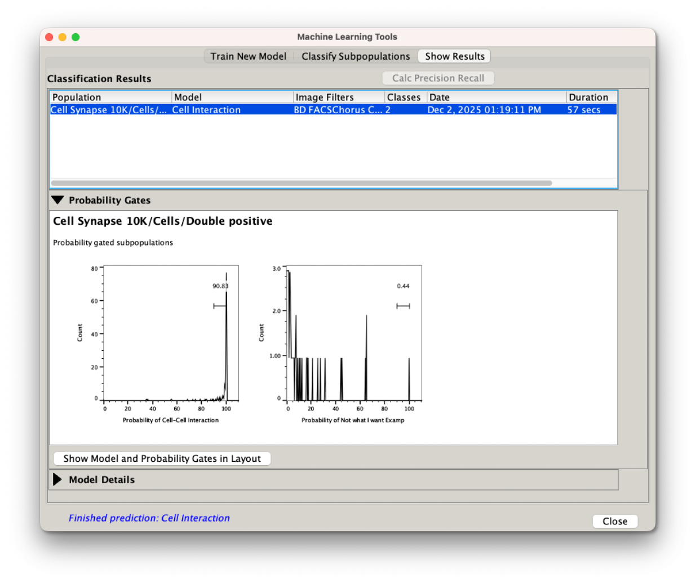This screenshot has height=588, width=700.
Task: Click the Model column header
Action: click(x=232, y=97)
